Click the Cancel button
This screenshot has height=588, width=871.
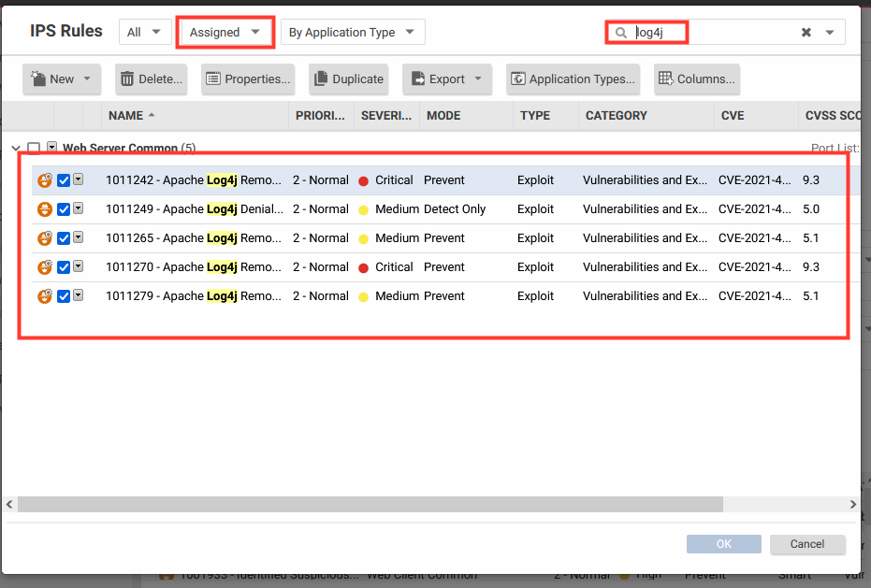pos(807,544)
